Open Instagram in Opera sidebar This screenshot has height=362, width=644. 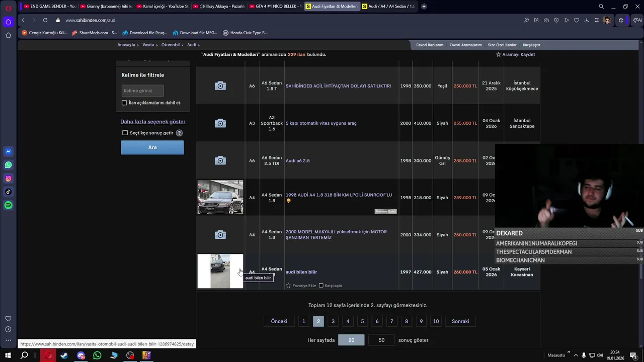[x=8, y=178]
